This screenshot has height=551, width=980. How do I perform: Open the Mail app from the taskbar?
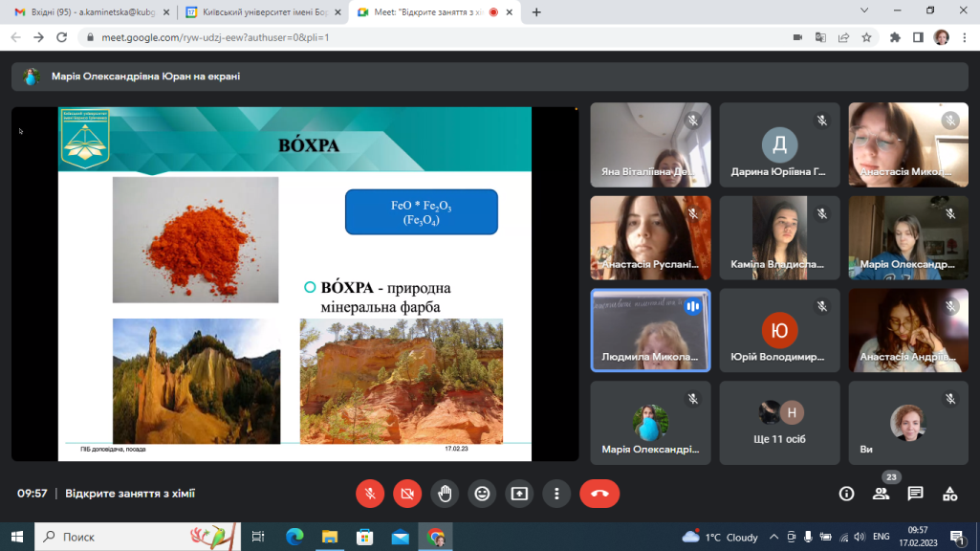(400, 537)
